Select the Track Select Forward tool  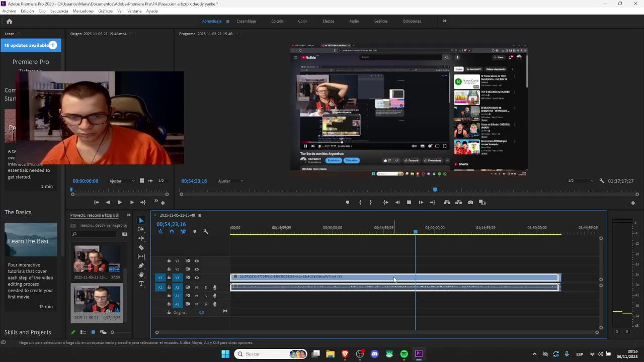click(x=141, y=229)
